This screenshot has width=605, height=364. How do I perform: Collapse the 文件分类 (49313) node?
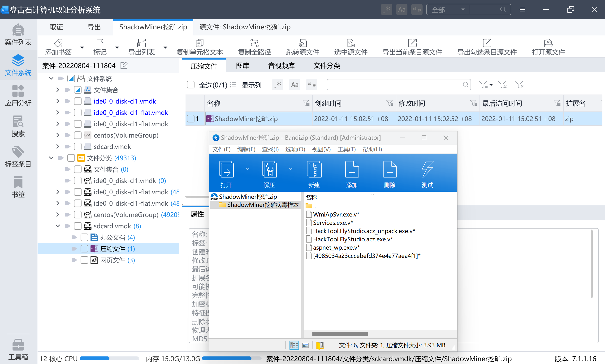(51, 158)
